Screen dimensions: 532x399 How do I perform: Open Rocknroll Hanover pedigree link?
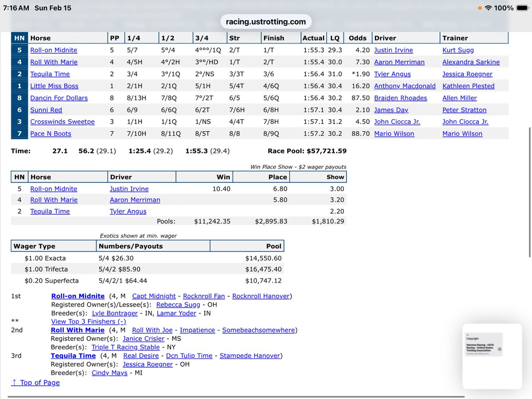[261, 296]
